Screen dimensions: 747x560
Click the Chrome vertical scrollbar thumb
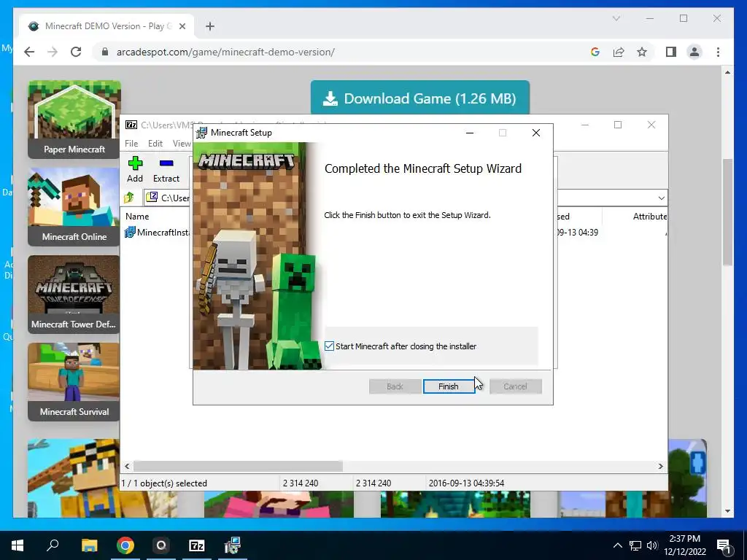[727, 212]
